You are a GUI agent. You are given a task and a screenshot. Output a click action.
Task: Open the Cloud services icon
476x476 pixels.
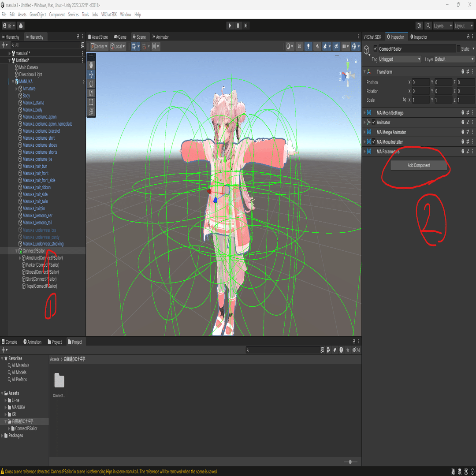pos(21,26)
